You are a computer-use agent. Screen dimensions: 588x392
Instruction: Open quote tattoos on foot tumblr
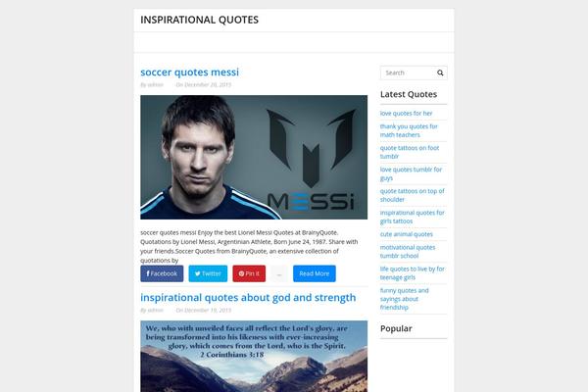tap(410, 152)
